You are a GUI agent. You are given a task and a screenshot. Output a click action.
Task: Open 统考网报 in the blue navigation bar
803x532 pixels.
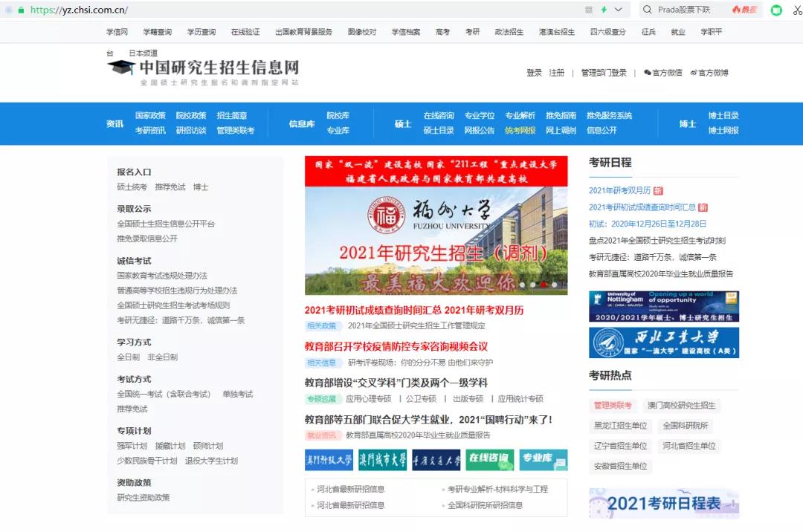click(520, 130)
